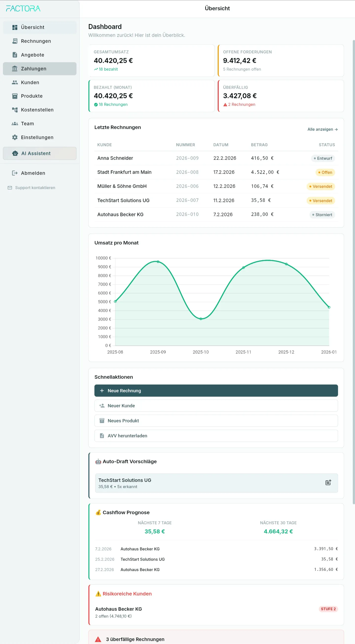Select Zahlungen in the sidebar

point(39,68)
